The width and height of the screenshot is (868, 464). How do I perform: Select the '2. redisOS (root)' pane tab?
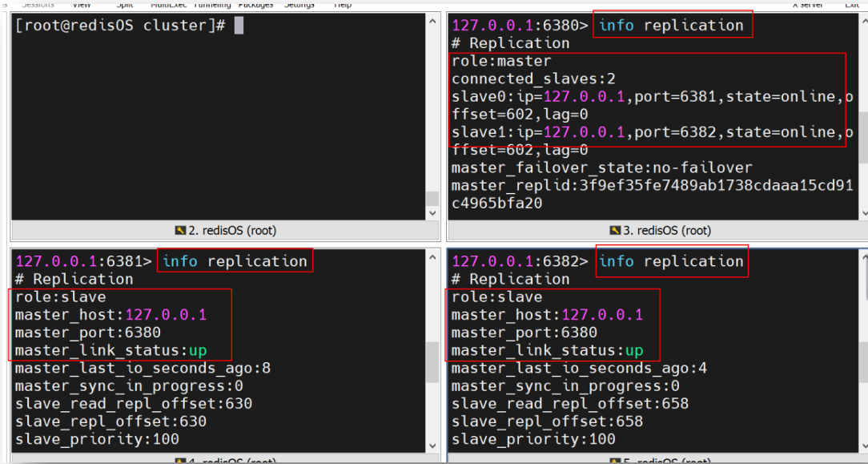(x=226, y=230)
